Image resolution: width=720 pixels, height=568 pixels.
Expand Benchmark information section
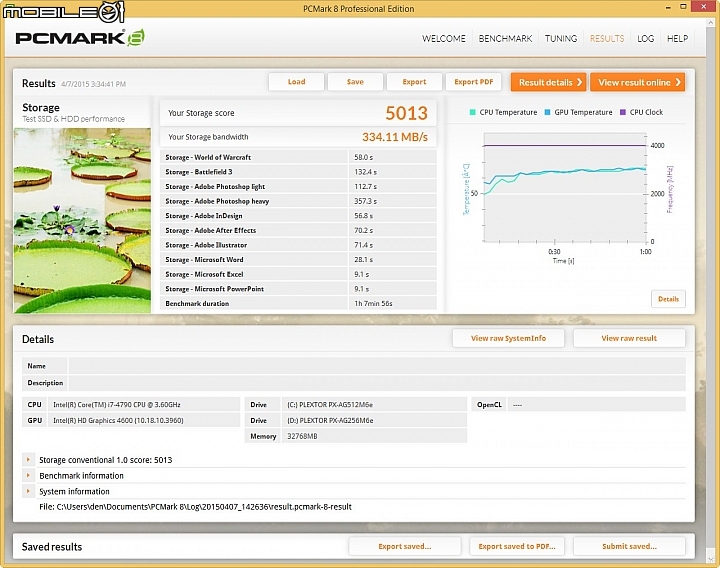click(x=28, y=475)
